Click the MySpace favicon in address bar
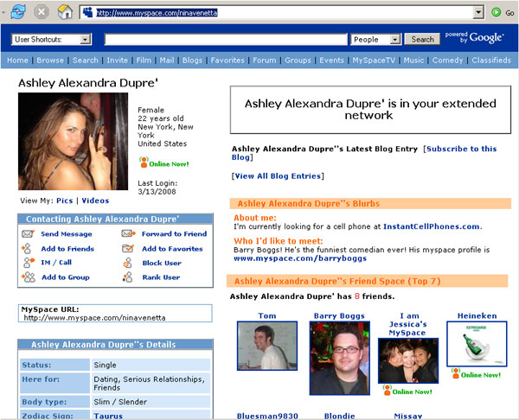 click(x=87, y=13)
